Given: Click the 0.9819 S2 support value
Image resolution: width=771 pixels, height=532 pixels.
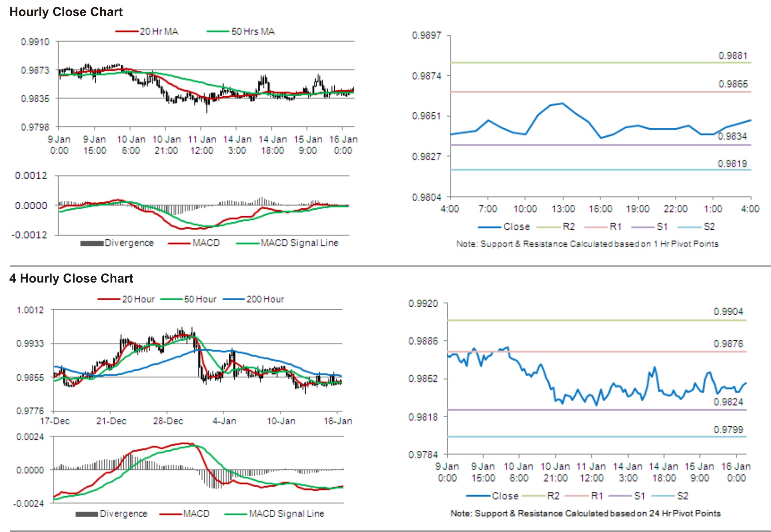Looking at the screenshot, I should (x=732, y=164).
